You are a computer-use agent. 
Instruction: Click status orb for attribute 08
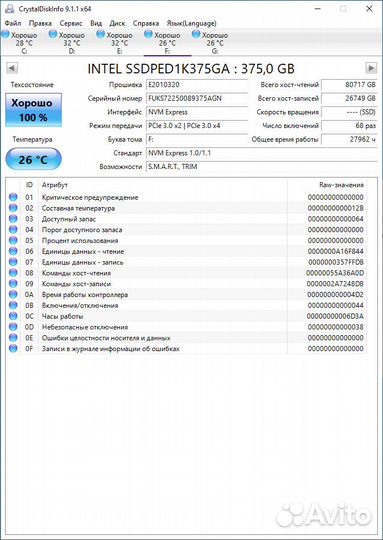pyautogui.click(x=13, y=273)
